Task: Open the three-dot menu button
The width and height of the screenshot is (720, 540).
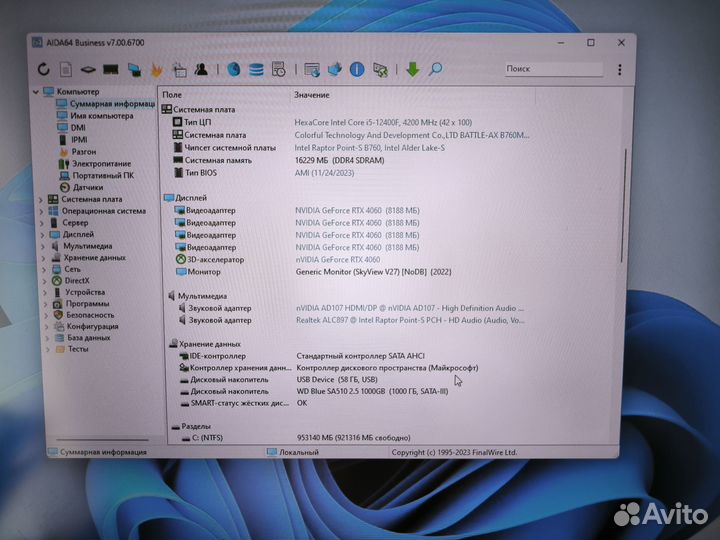Action: point(619,70)
